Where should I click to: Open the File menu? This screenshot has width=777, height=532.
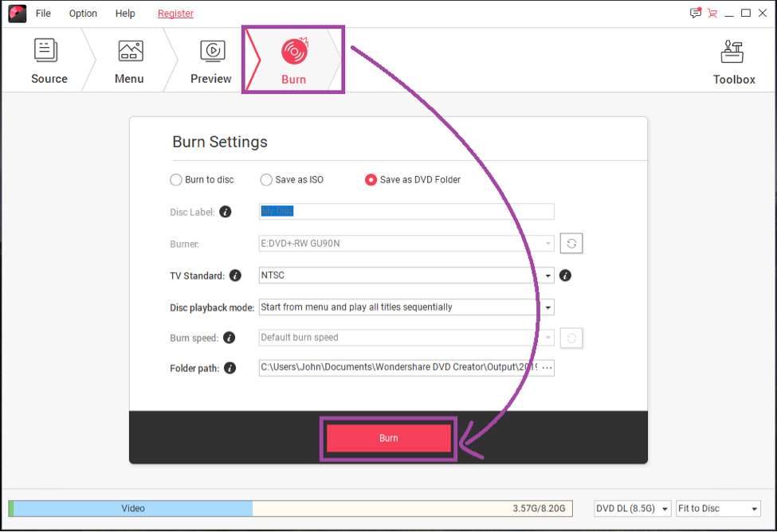coord(43,14)
